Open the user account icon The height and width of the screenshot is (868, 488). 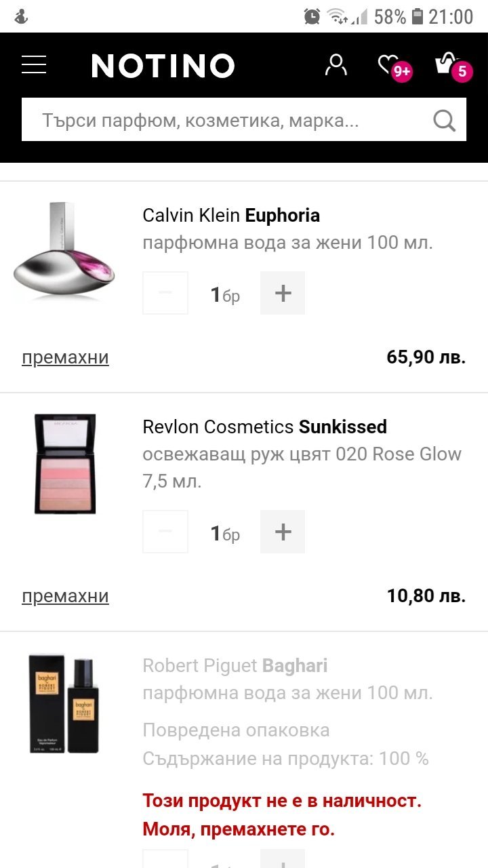coord(335,65)
